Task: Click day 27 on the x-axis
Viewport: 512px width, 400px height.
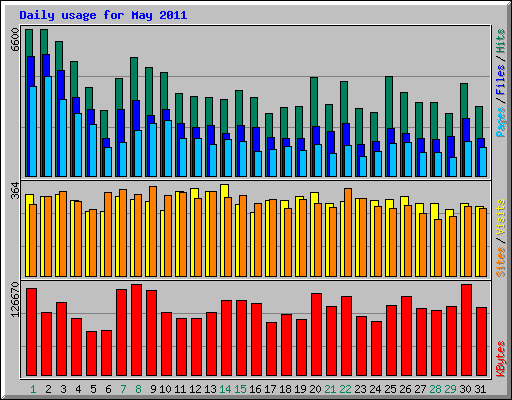Action: click(420, 389)
